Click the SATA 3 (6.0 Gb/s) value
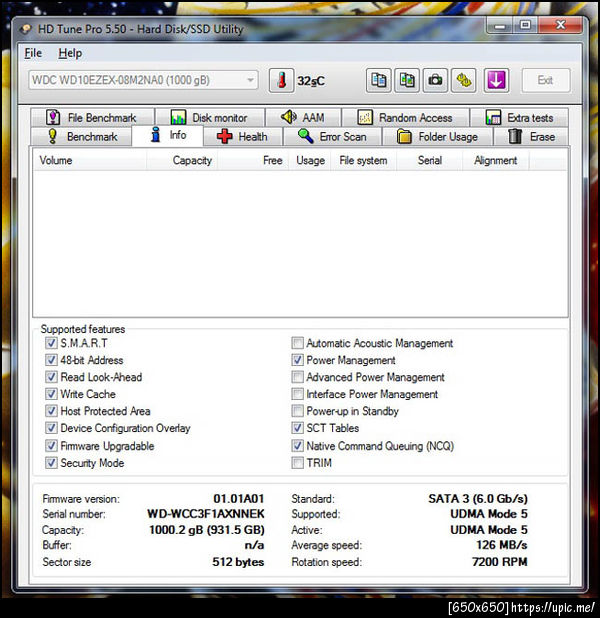The height and width of the screenshot is (618, 600). (478, 499)
